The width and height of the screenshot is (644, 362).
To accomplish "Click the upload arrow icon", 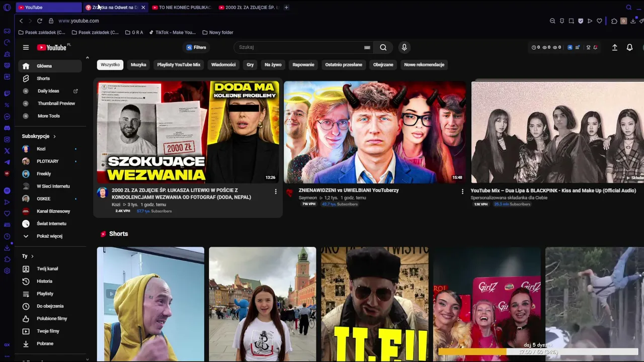I will click(614, 47).
